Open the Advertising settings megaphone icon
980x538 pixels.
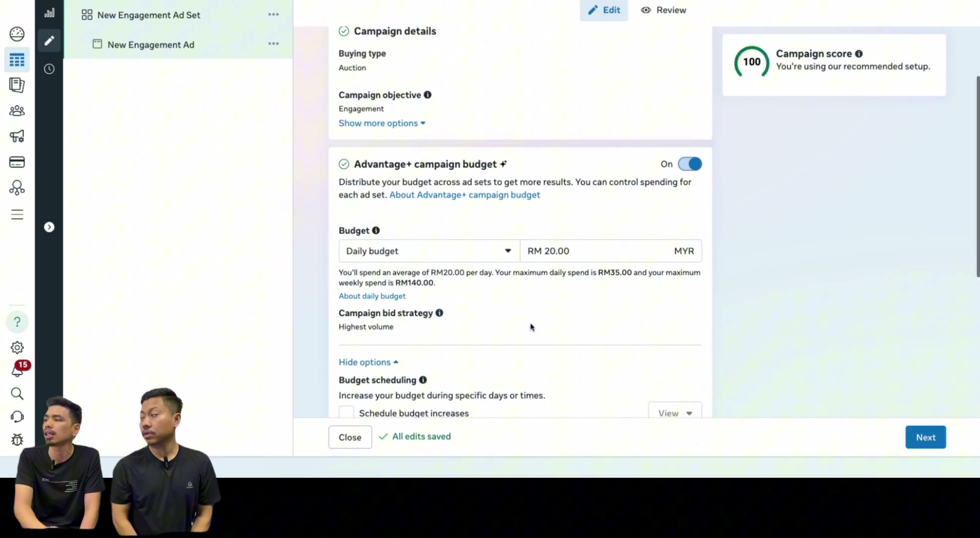coord(17,136)
